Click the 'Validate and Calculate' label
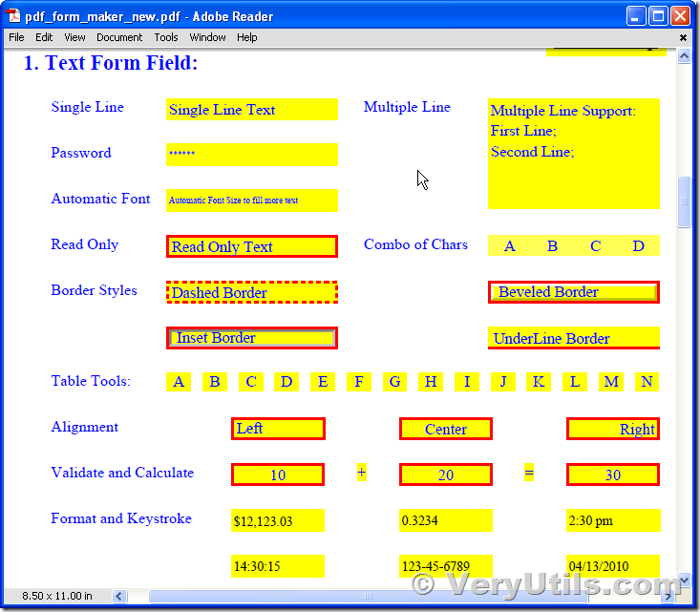This screenshot has width=700, height=612. 122,473
